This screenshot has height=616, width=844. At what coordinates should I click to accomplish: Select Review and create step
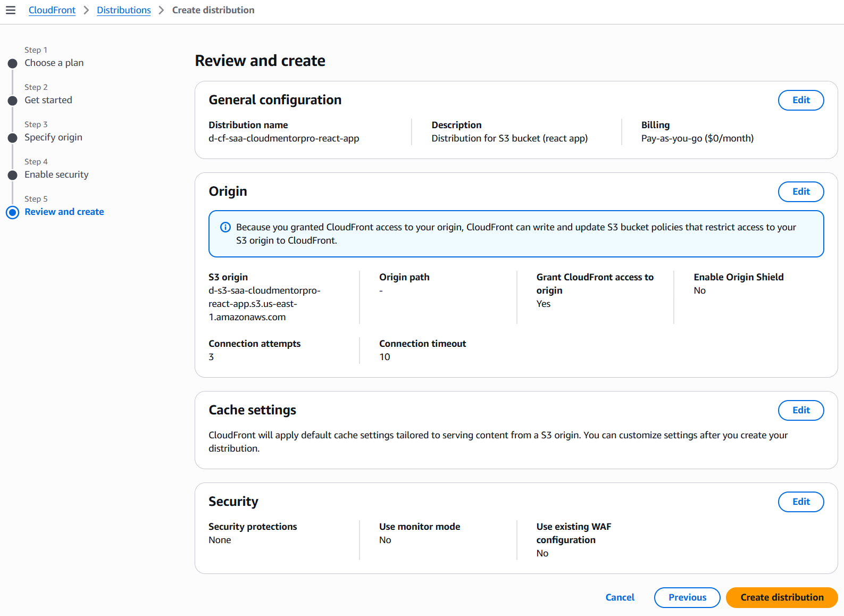64,212
